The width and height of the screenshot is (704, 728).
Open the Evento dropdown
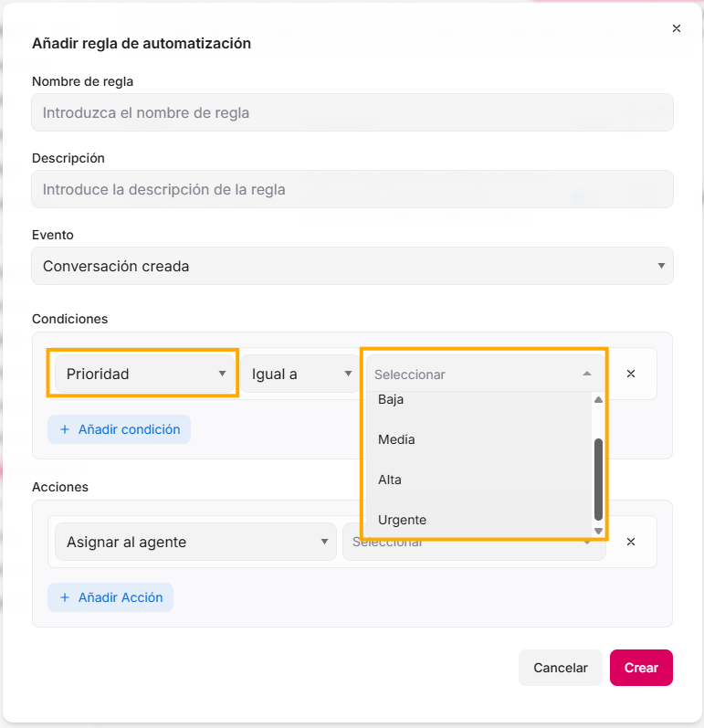point(352,267)
